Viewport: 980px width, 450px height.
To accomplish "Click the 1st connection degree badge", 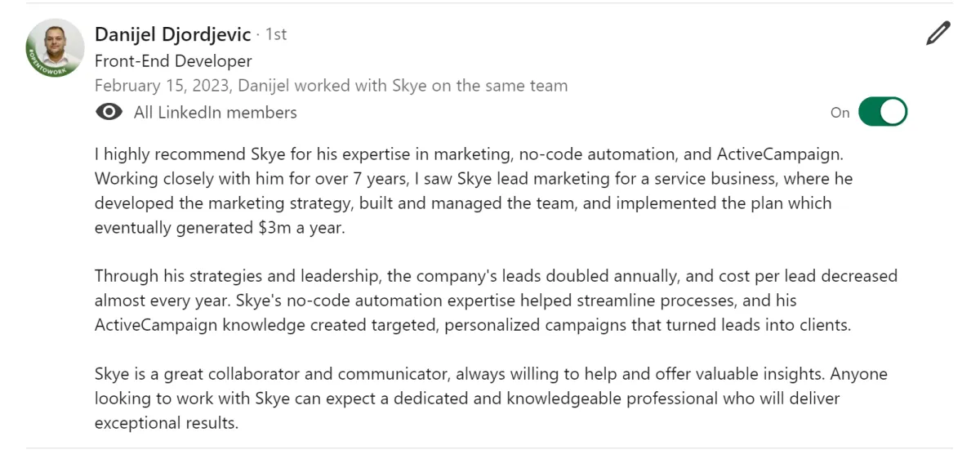I will click(x=276, y=34).
